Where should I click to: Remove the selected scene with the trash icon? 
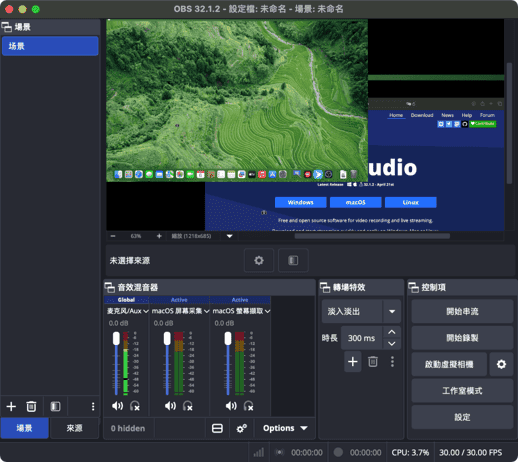(x=31, y=406)
